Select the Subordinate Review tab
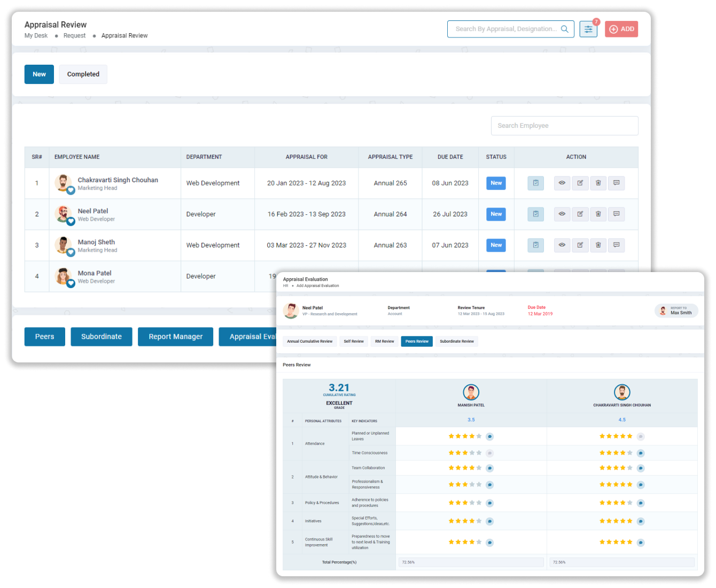Viewport: 716px width, 588px height. click(x=456, y=341)
